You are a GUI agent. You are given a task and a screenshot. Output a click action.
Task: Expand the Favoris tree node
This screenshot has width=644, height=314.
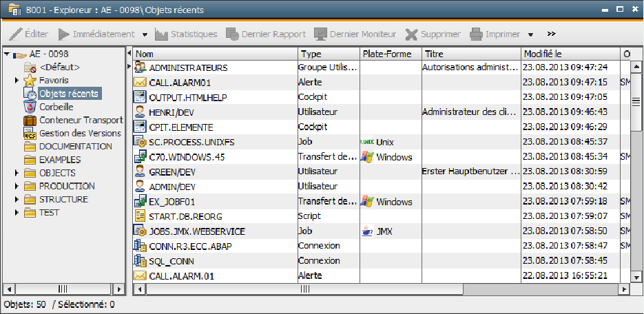point(17,81)
